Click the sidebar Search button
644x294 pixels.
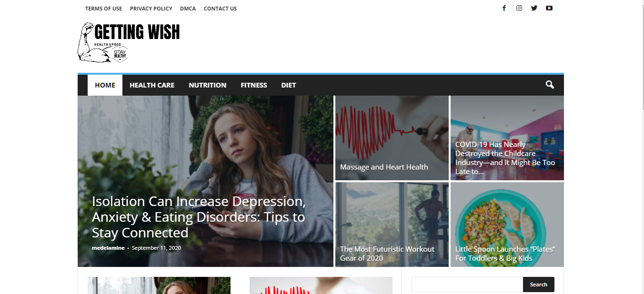click(x=539, y=284)
